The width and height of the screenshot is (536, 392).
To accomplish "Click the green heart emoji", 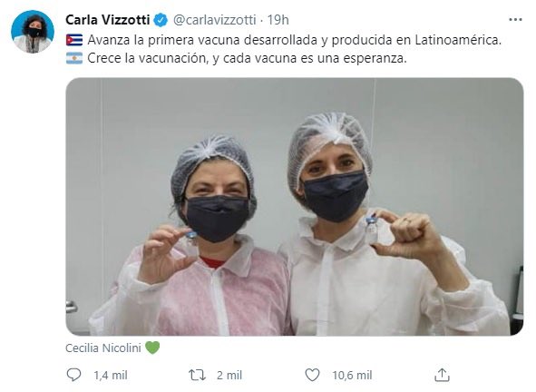I will point(152,348).
